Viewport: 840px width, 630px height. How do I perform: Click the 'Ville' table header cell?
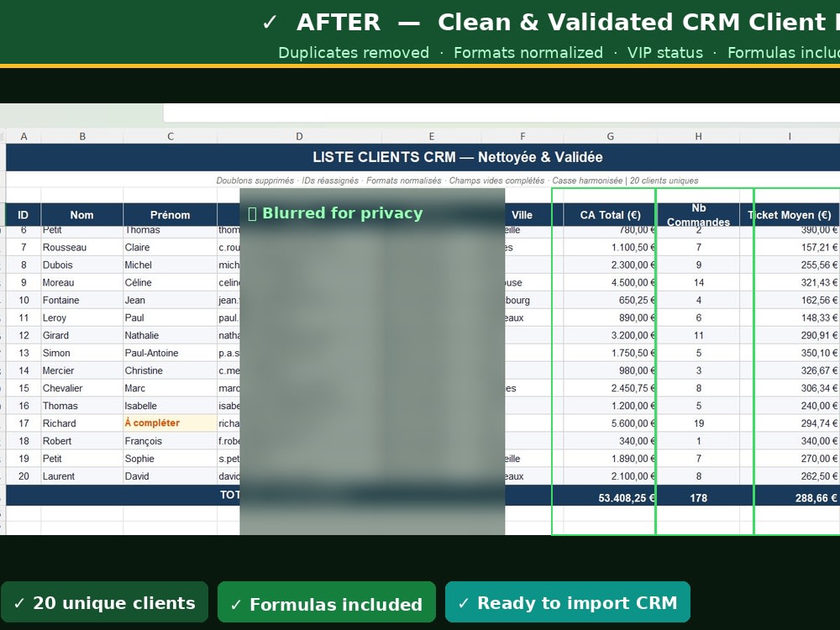[522, 215]
